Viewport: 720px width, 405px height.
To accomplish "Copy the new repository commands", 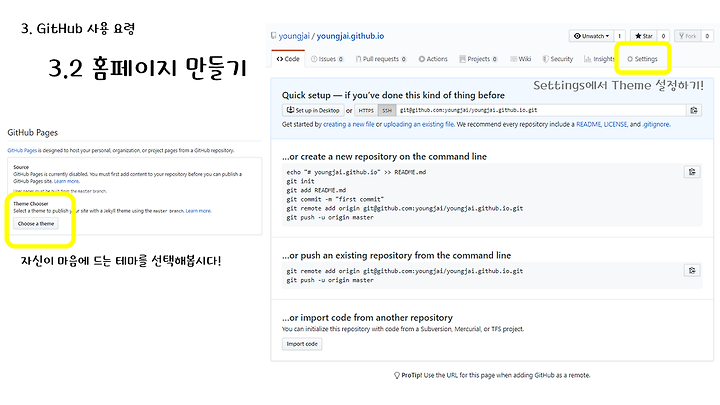I will (x=692, y=172).
